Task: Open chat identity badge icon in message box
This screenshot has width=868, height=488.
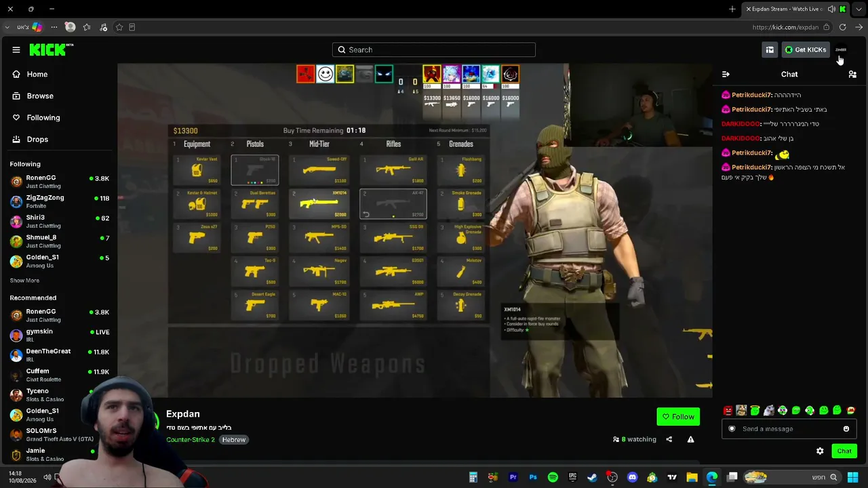Action: (x=732, y=428)
